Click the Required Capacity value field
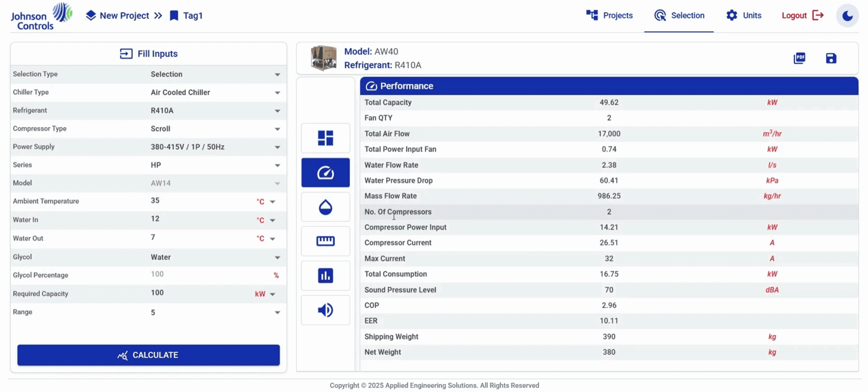This screenshot has width=868, height=392. 198,293
